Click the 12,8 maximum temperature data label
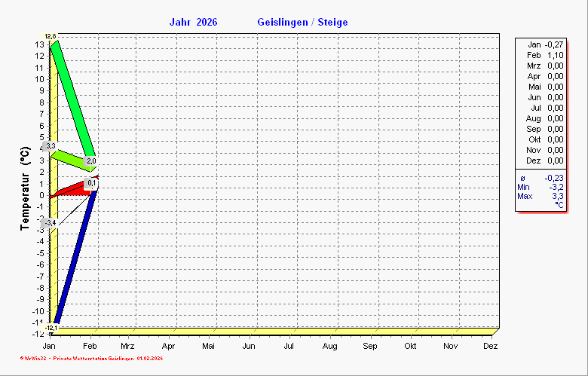The height and width of the screenshot is (376, 588). tap(51, 36)
